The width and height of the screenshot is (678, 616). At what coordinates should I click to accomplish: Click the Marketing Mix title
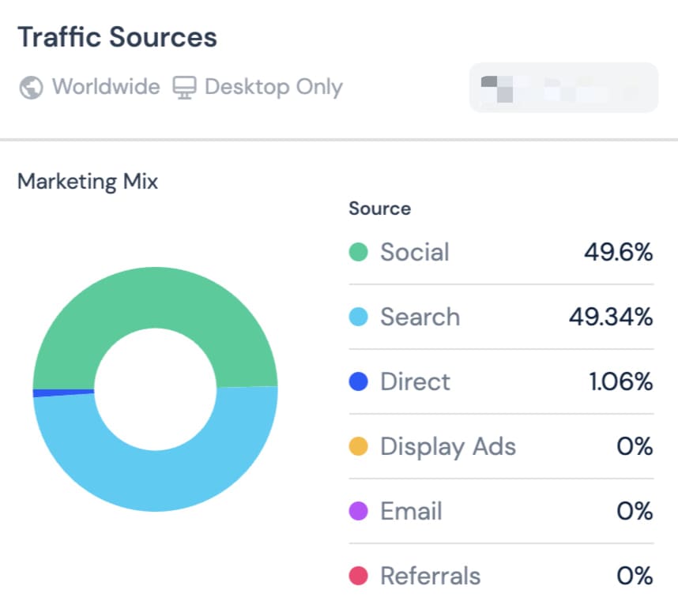coord(88,182)
